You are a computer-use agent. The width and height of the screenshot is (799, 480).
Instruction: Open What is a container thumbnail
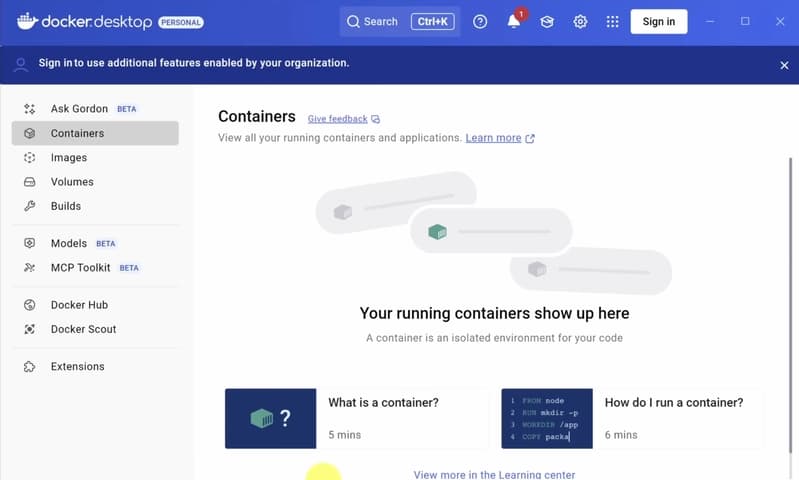tap(271, 418)
